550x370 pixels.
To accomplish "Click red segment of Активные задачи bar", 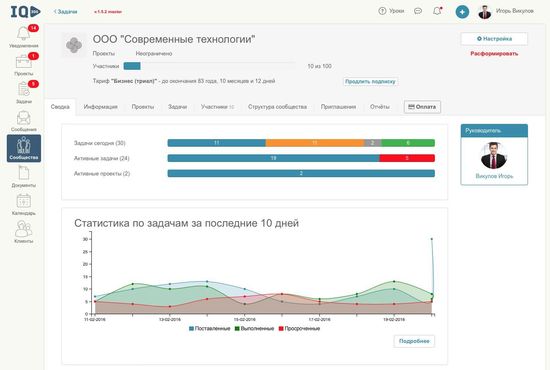I will pos(407,158).
